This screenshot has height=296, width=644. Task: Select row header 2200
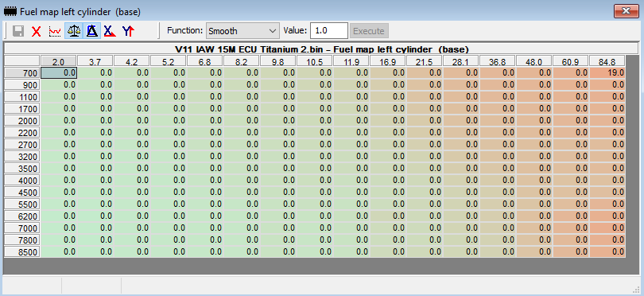tap(22, 133)
